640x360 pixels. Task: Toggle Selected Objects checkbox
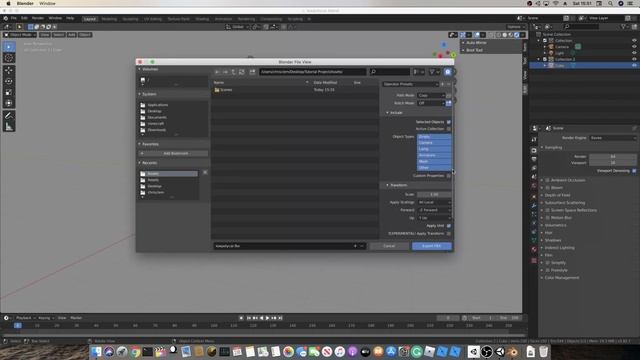pos(449,122)
